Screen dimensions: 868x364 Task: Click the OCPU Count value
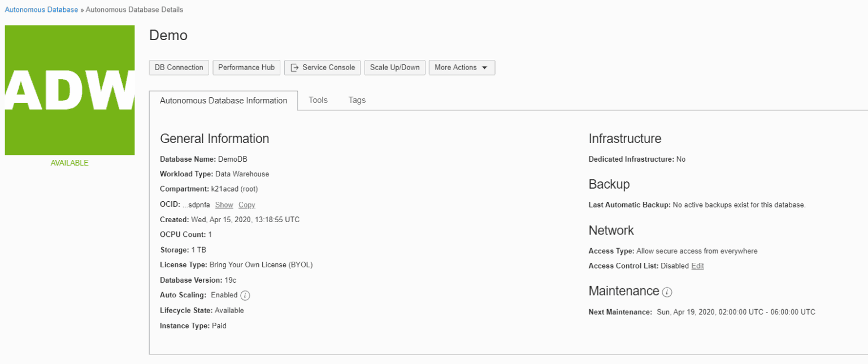tap(210, 235)
